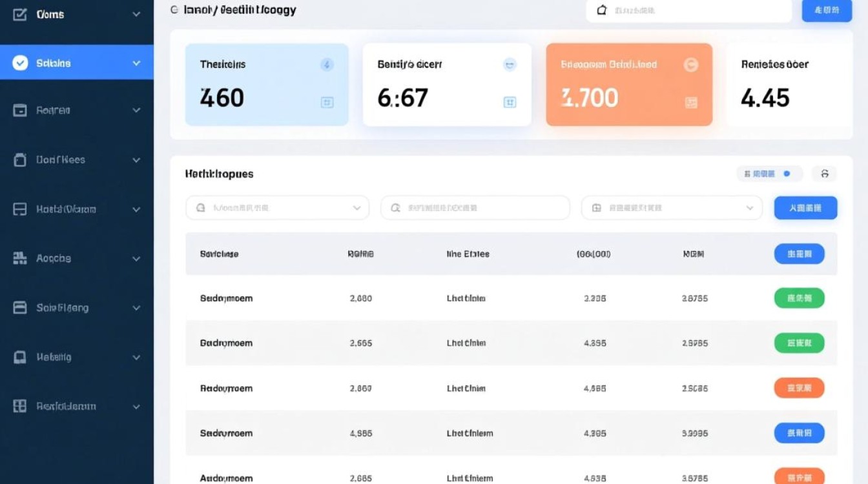Open the first filter dropdown above the table
Viewport: 868px width, 484px height.
pyautogui.click(x=277, y=208)
